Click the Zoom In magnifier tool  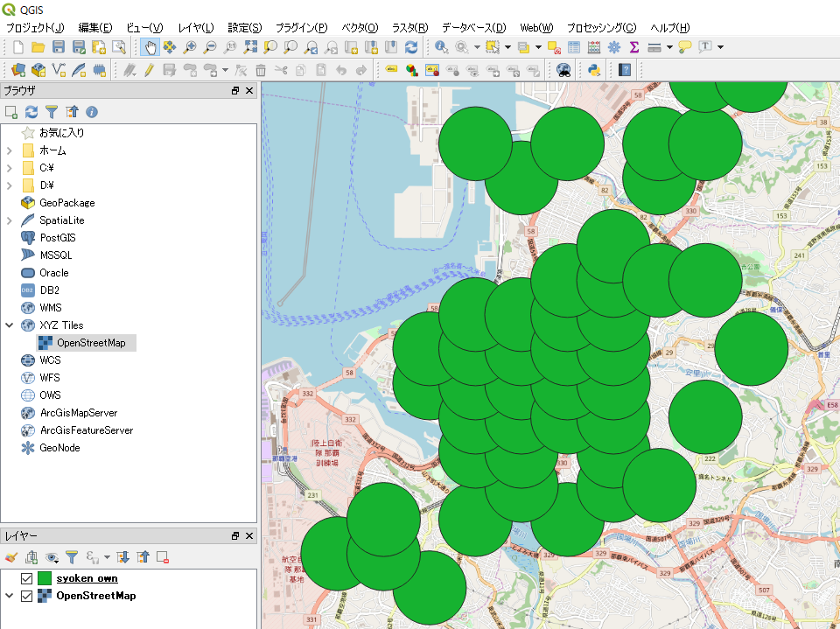click(188, 46)
